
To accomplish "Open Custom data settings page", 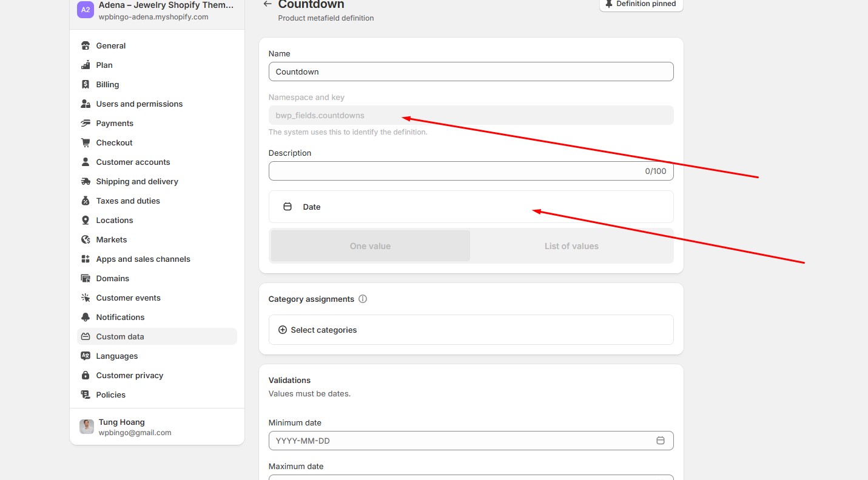I will 120,336.
